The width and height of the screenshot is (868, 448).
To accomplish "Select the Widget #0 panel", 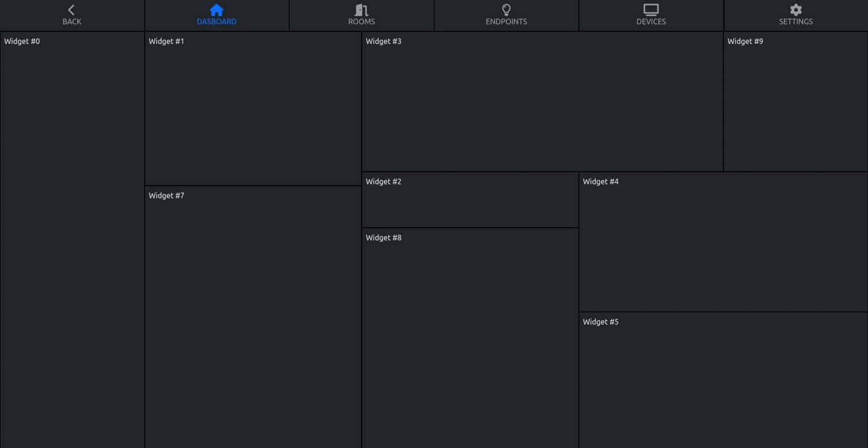I will [72, 240].
